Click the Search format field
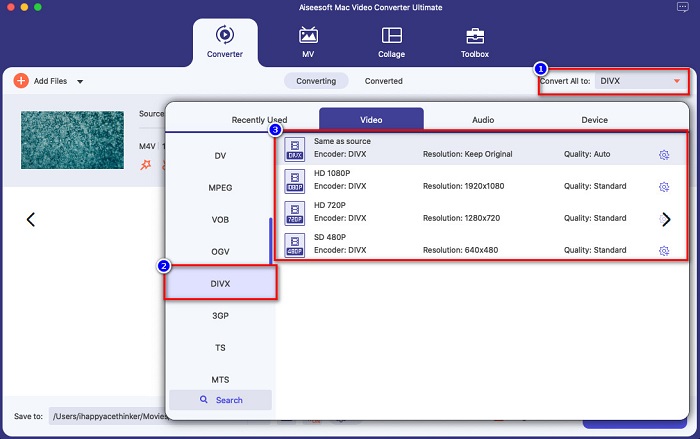The width and height of the screenshot is (700, 439). [221, 400]
